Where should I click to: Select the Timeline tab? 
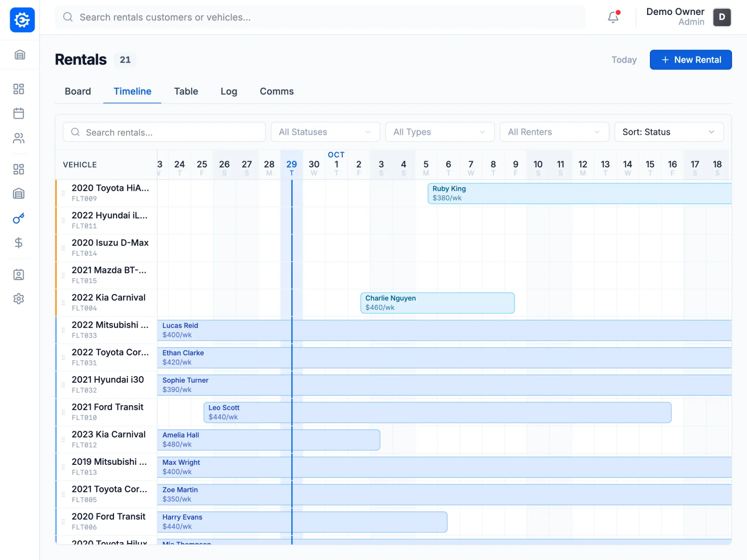pyautogui.click(x=133, y=91)
